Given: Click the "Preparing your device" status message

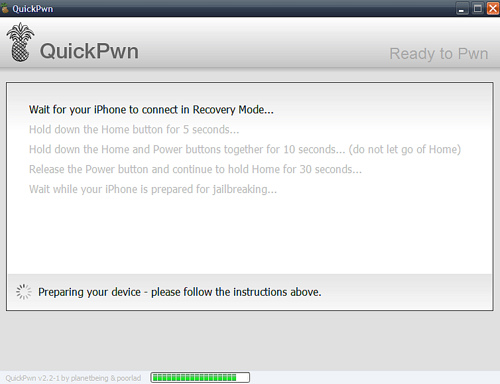Looking at the screenshot, I should pos(180,292).
